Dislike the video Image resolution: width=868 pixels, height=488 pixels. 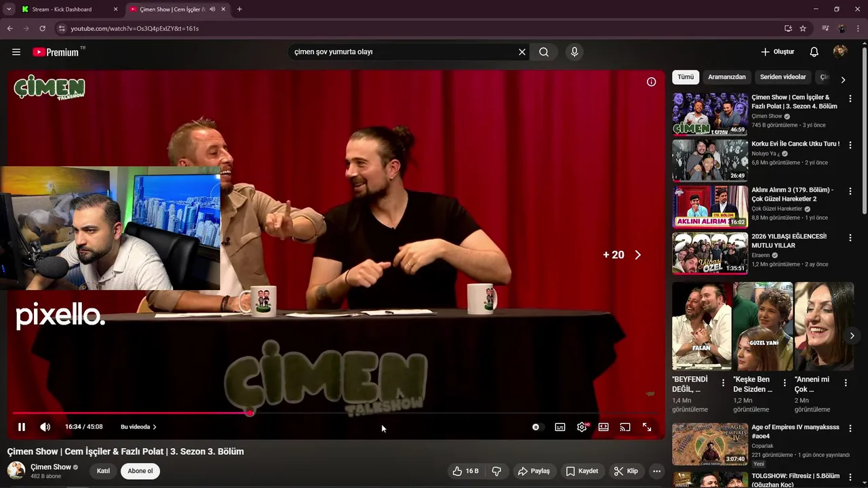pos(496,471)
